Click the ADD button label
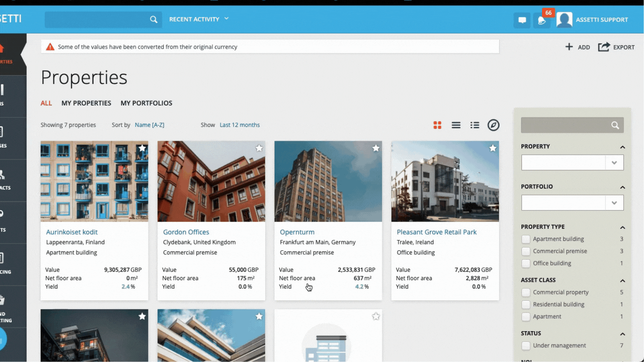This screenshot has width=644, height=362. pos(584,47)
